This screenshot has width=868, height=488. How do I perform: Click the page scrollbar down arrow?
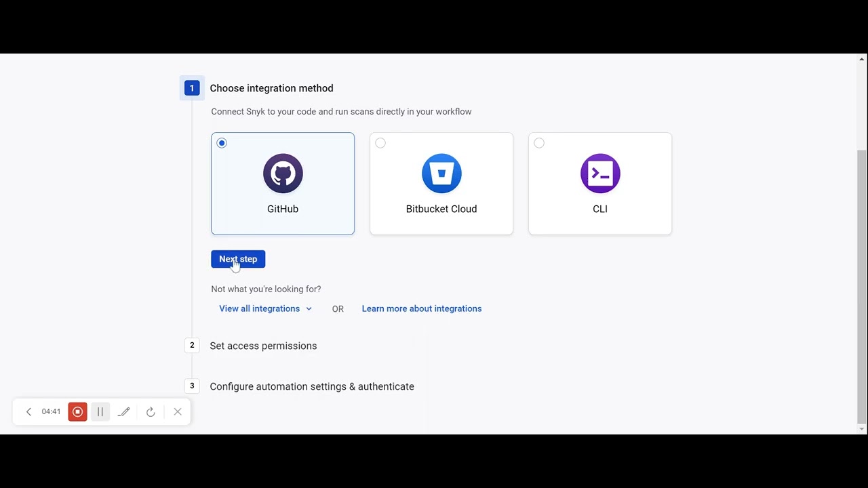[x=862, y=429]
